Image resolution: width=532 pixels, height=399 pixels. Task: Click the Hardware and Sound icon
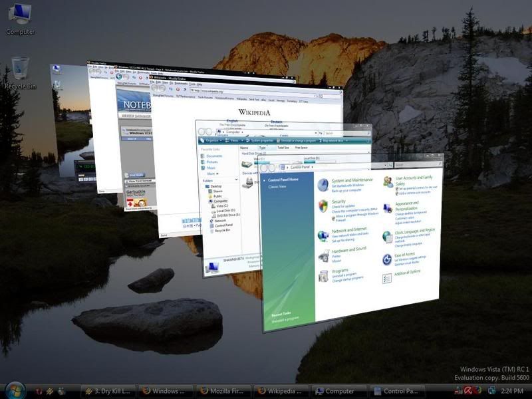(x=324, y=256)
